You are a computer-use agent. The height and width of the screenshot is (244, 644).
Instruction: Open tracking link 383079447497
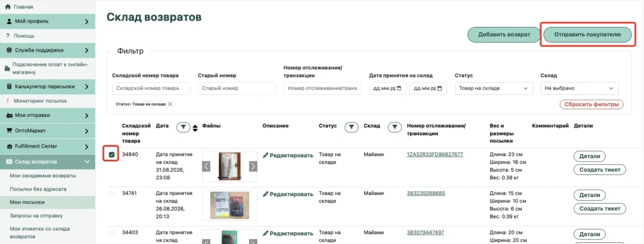pyautogui.click(x=426, y=233)
